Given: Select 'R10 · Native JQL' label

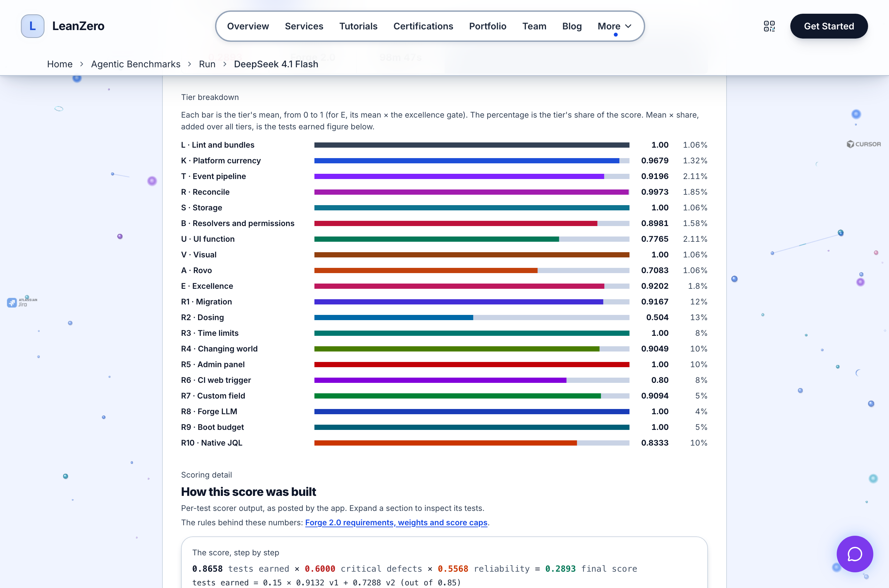Looking at the screenshot, I should coord(211,443).
